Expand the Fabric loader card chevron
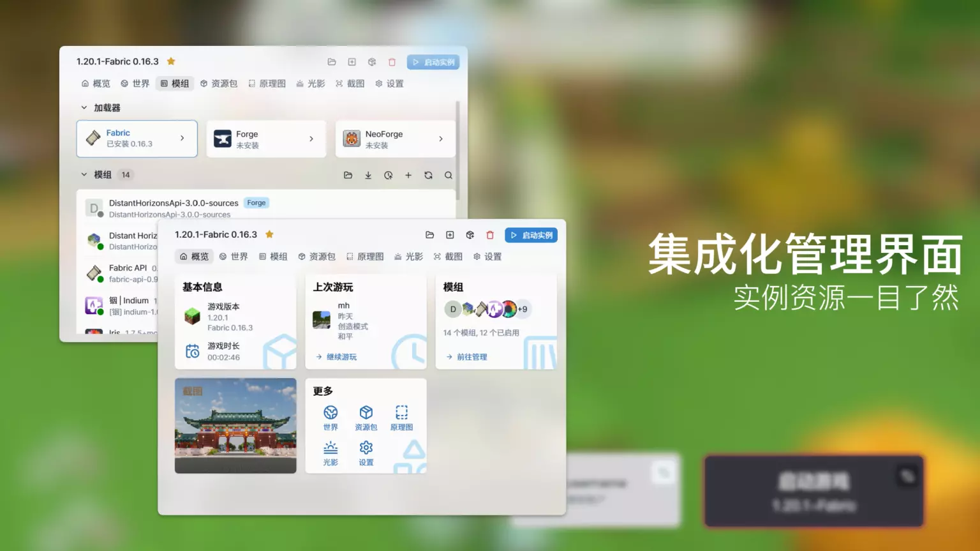 click(x=182, y=138)
